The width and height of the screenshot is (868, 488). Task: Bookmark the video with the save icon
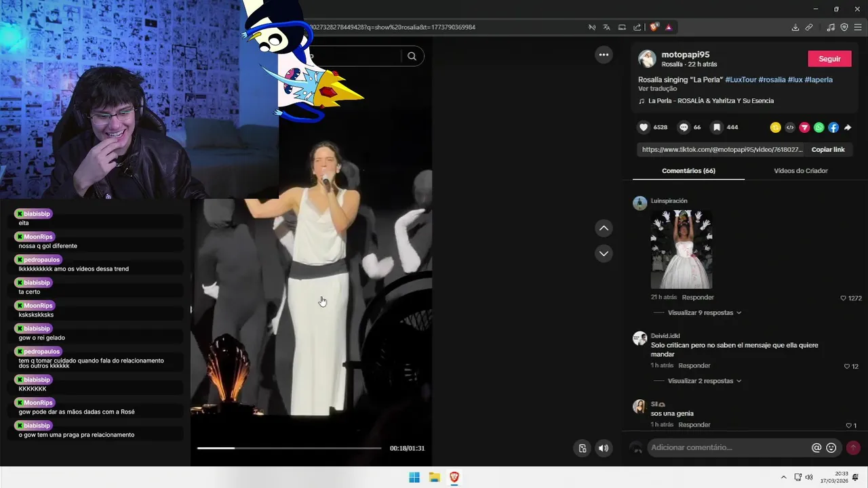[x=717, y=127]
